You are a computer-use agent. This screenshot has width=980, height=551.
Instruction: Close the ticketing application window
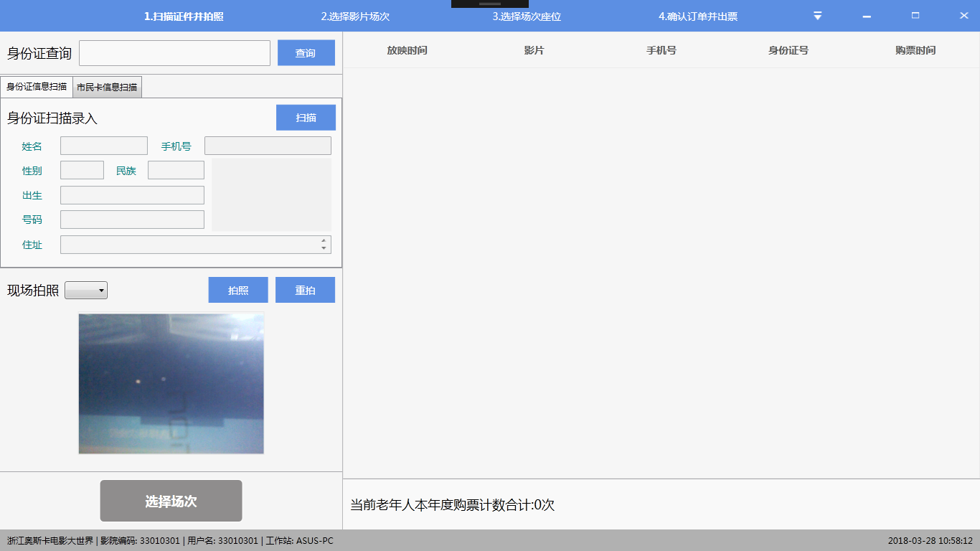pyautogui.click(x=964, y=15)
